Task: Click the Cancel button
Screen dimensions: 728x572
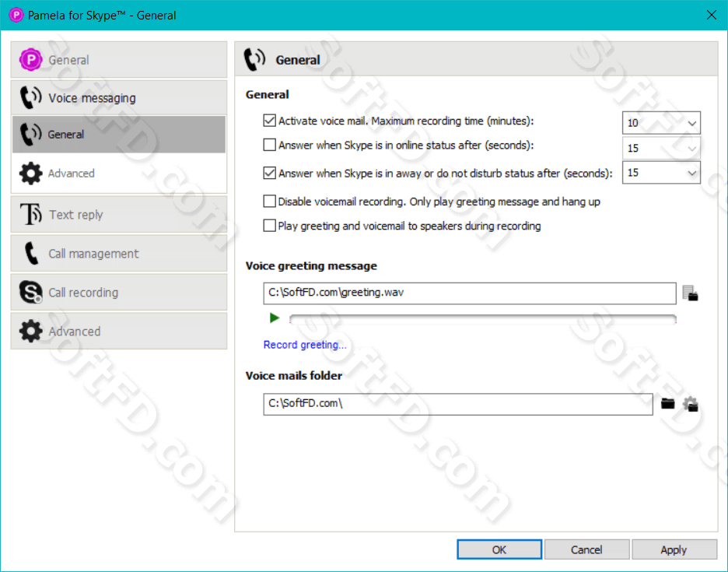Action: 586,549
